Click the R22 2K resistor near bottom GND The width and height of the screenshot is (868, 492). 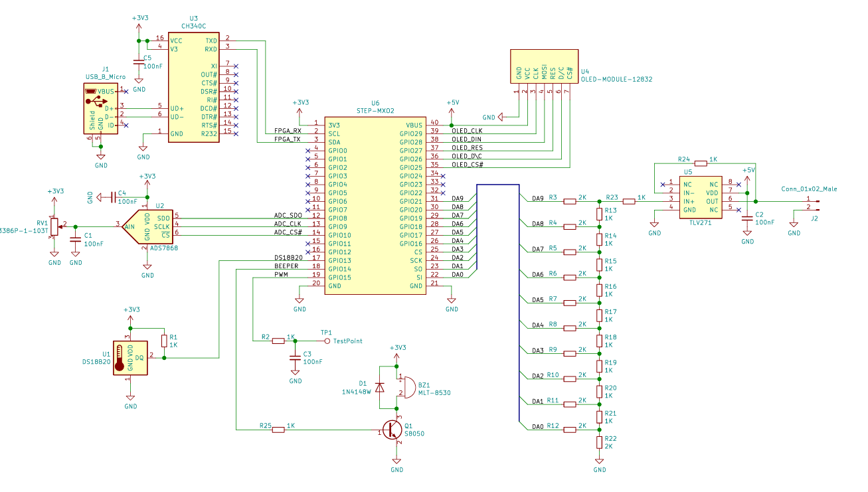(x=600, y=442)
